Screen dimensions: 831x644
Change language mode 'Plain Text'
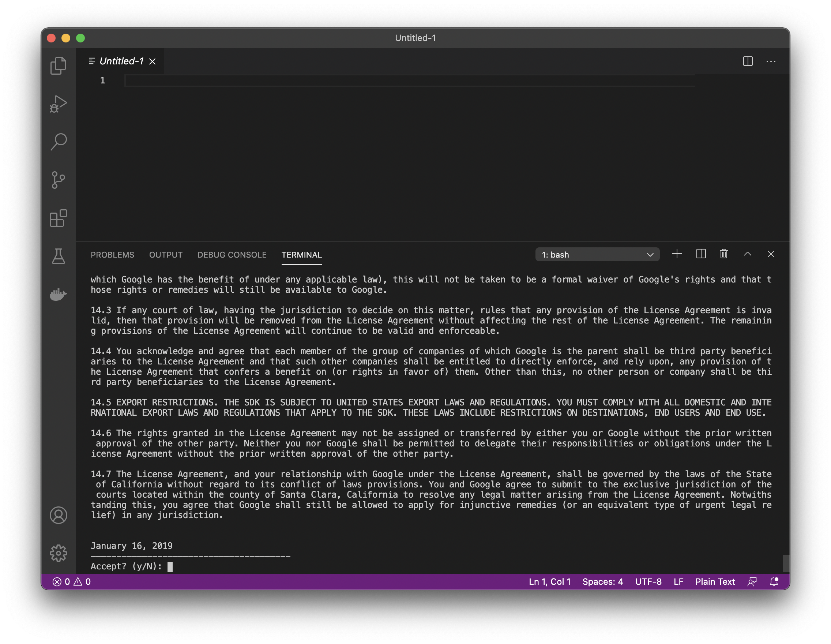tap(715, 581)
